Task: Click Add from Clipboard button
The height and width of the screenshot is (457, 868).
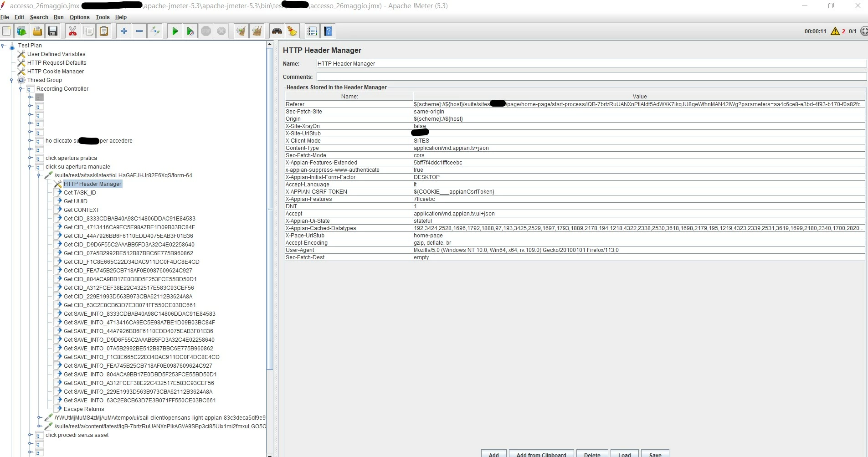Action: (x=541, y=453)
